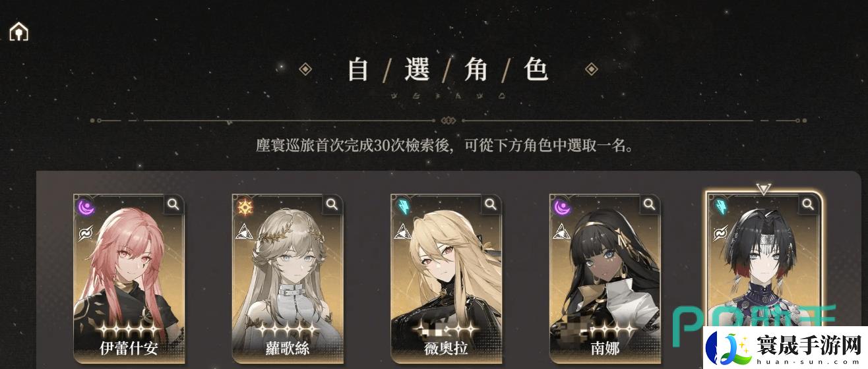868x369 pixels.
Task: Click triangle class icon on 蘿歌絲 card
Action: click(x=243, y=231)
